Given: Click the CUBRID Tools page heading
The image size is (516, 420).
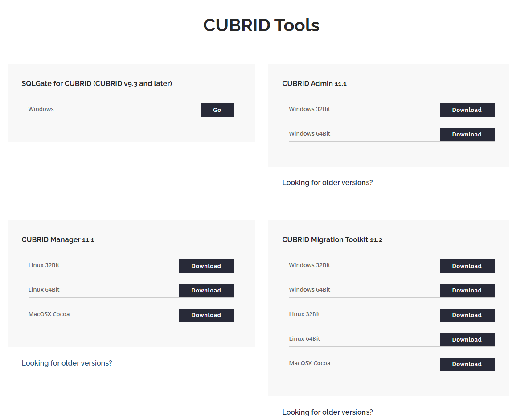Looking at the screenshot, I should (x=261, y=25).
